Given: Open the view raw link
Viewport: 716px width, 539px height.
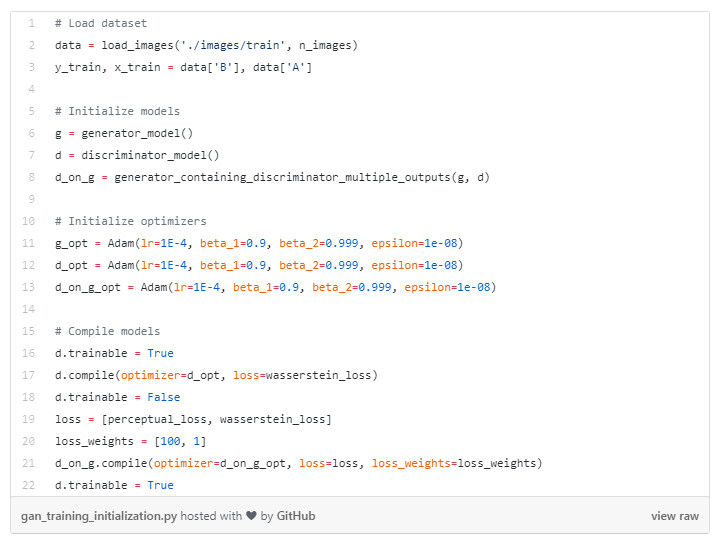Looking at the screenshot, I should tap(674, 516).
